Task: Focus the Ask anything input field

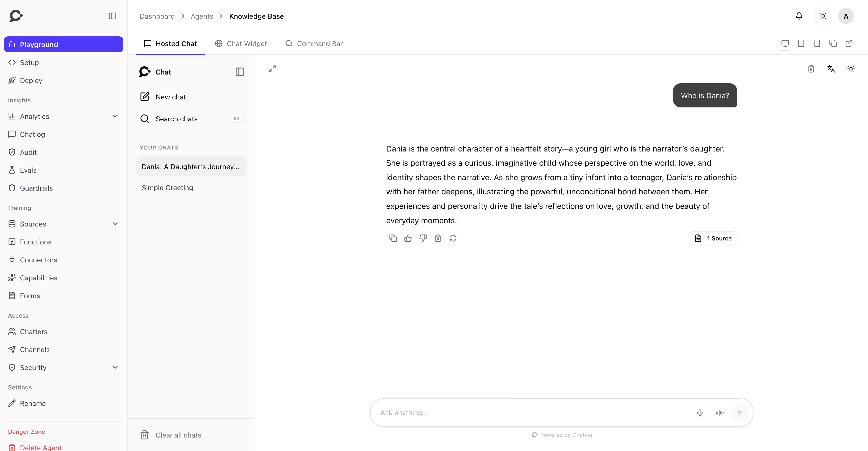Action: (535, 413)
